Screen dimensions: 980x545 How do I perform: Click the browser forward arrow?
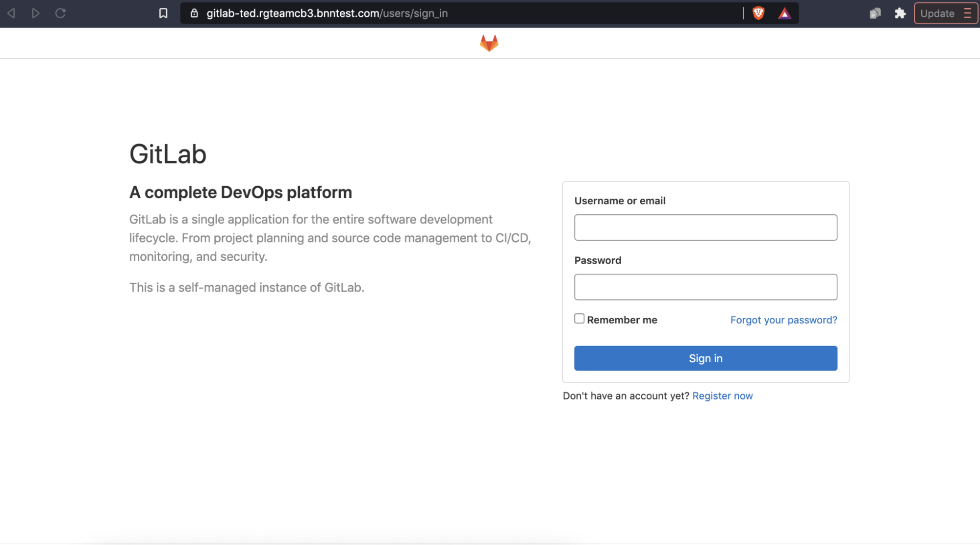click(x=36, y=13)
